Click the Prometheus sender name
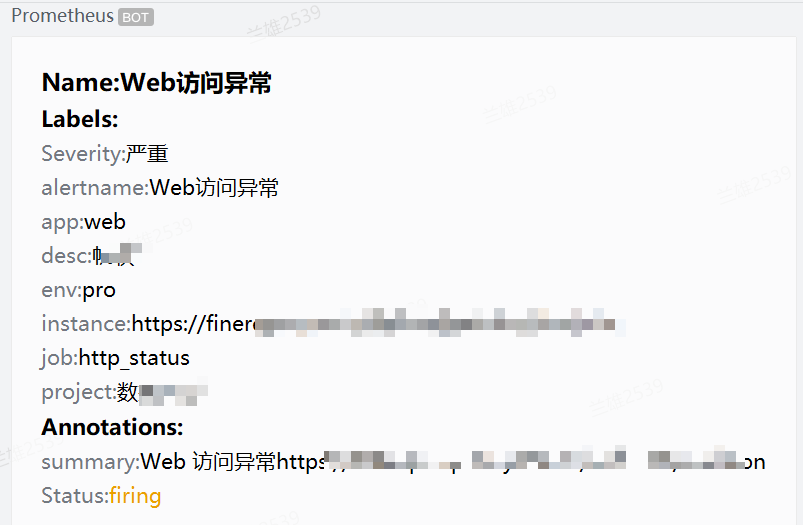Image resolution: width=803 pixels, height=525 pixels. click(62, 16)
